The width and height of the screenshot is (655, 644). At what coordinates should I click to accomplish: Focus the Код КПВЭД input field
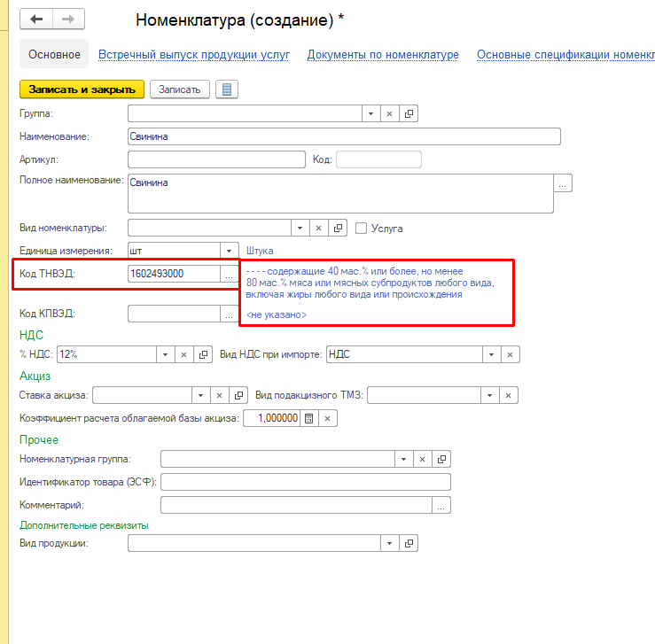click(x=175, y=314)
